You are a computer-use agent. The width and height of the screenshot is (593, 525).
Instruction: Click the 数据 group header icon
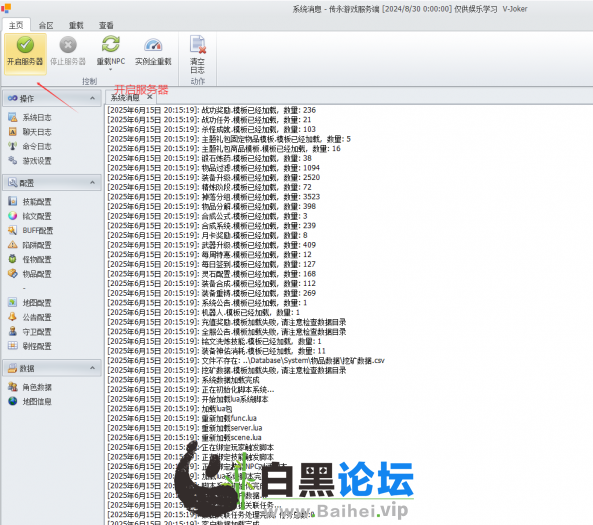click(x=12, y=368)
